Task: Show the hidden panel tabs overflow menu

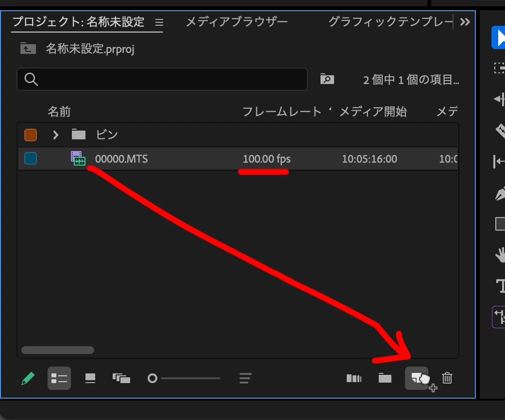Action: (465, 22)
